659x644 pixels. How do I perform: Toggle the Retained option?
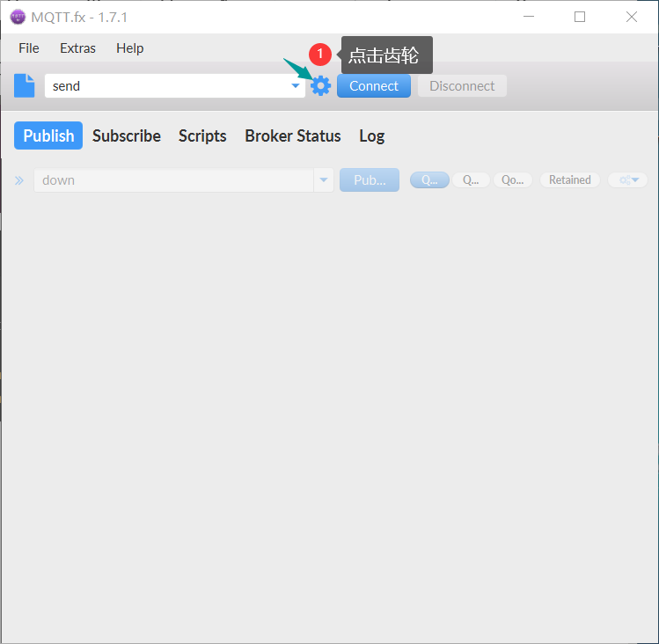tap(570, 180)
